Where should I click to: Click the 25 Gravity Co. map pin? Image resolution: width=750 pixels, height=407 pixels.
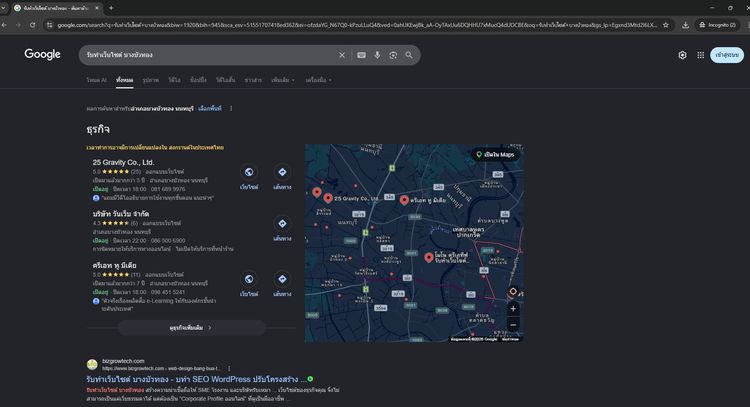(x=328, y=198)
